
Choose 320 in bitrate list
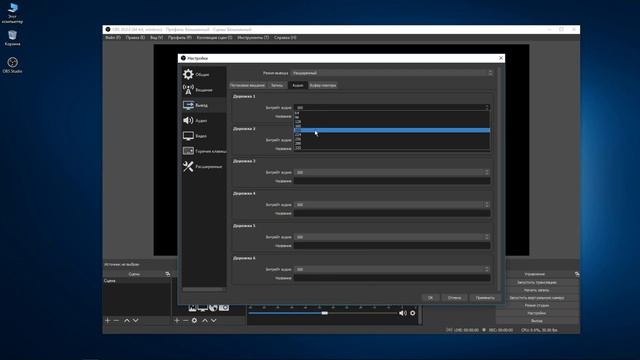pos(392,148)
